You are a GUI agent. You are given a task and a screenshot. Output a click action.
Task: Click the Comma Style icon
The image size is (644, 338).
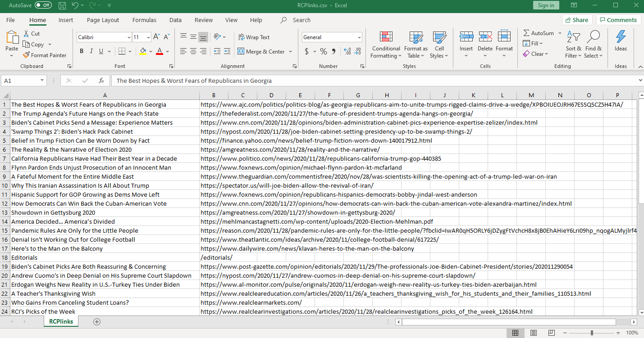click(x=334, y=51)
